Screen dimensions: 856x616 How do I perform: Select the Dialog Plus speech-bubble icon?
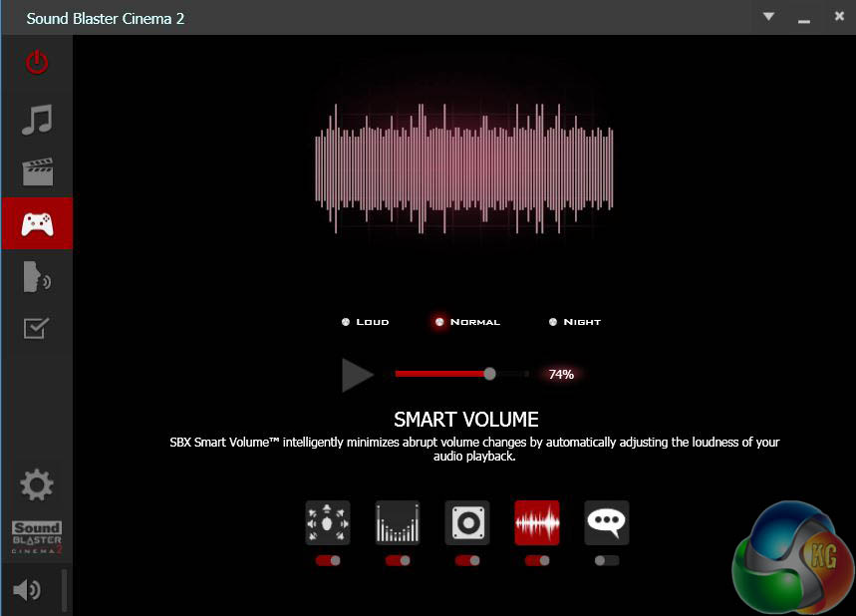pyautogui.click(x=607, y=522)
